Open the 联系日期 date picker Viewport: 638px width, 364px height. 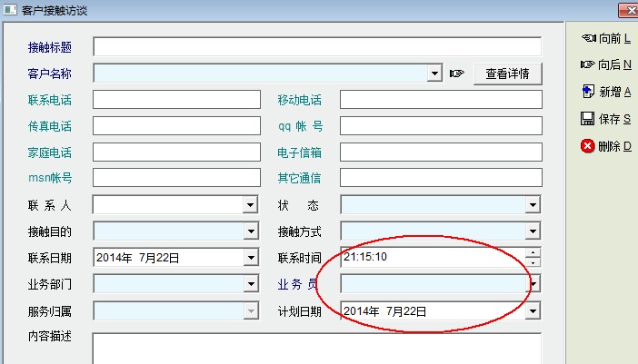[251, 259]
